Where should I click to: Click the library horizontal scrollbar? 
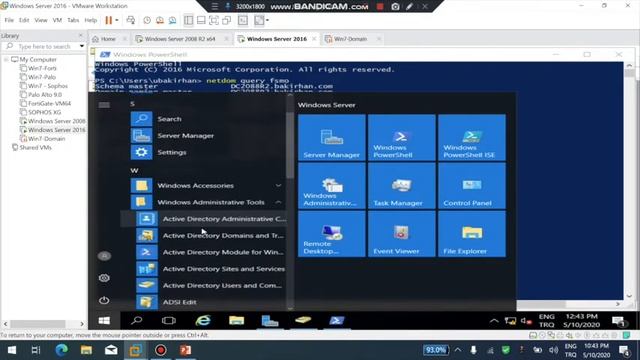pos(38,324)
